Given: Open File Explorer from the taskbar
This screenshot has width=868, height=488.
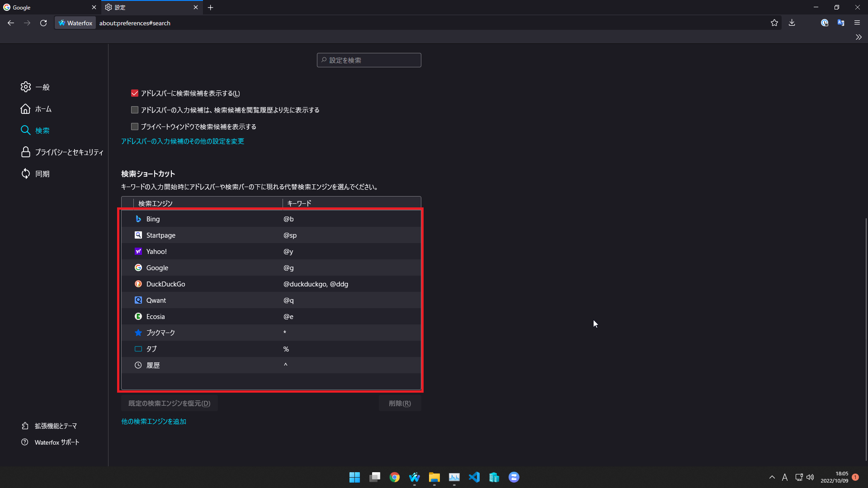Looking at the screenshot, I should [x=434, y=477].
